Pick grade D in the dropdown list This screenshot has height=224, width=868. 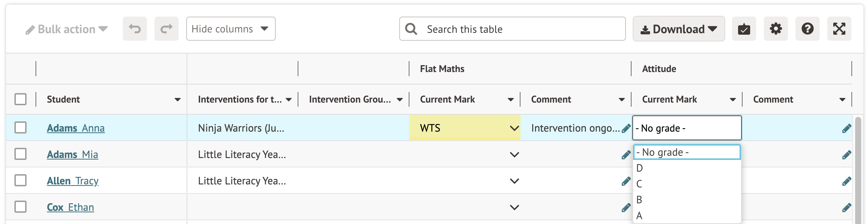(x=639, y=168)
